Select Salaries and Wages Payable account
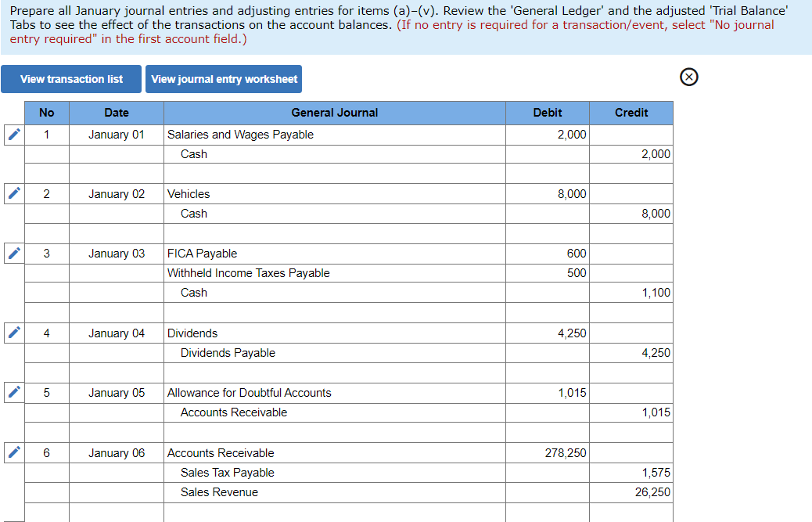This screenshot has height=522, width=812. [x=335, y=135]
